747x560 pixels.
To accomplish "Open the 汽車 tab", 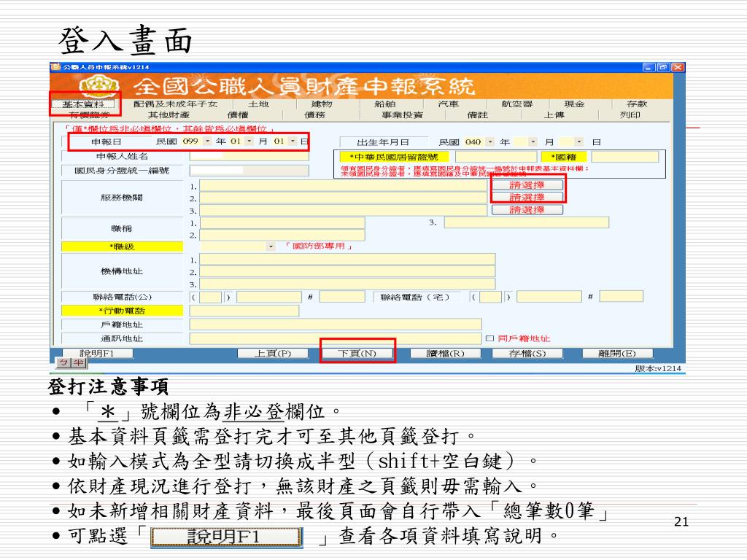I will tap(449, 104).
